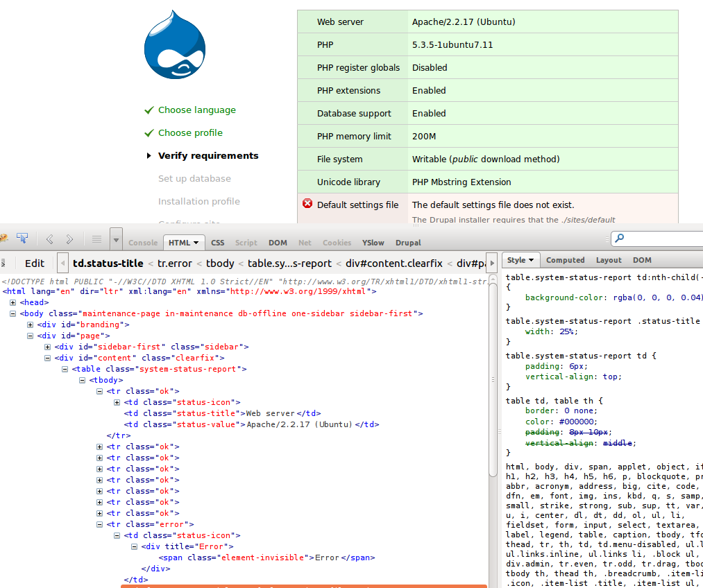Click the Drupal drop logo
Viewport: 703px width, 588px height.
click(175, 45)
